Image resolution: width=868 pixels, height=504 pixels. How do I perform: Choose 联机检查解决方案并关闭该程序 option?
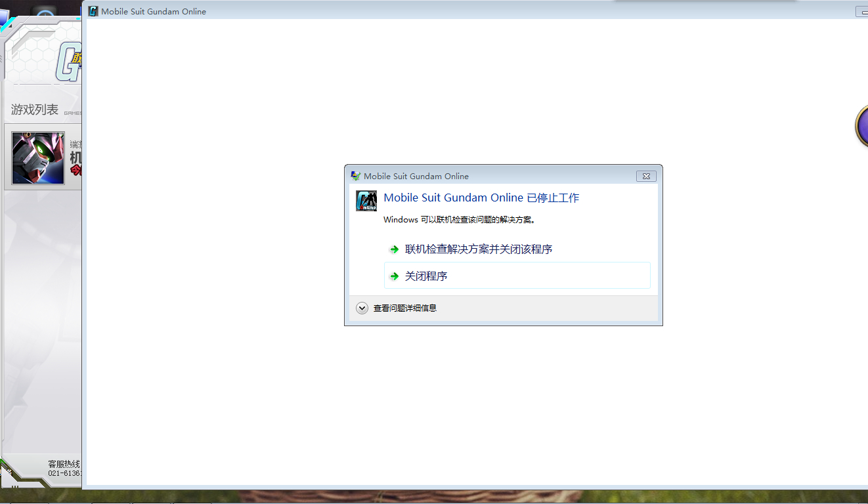[517, 249]
